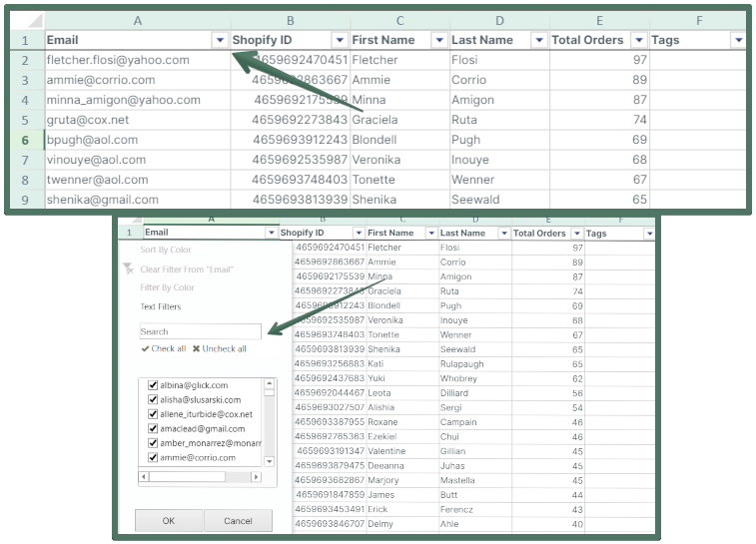Click cell ammie@corrio.com in top sheet
The width and height of the screenshot is (756, 544).
[138, 80]
